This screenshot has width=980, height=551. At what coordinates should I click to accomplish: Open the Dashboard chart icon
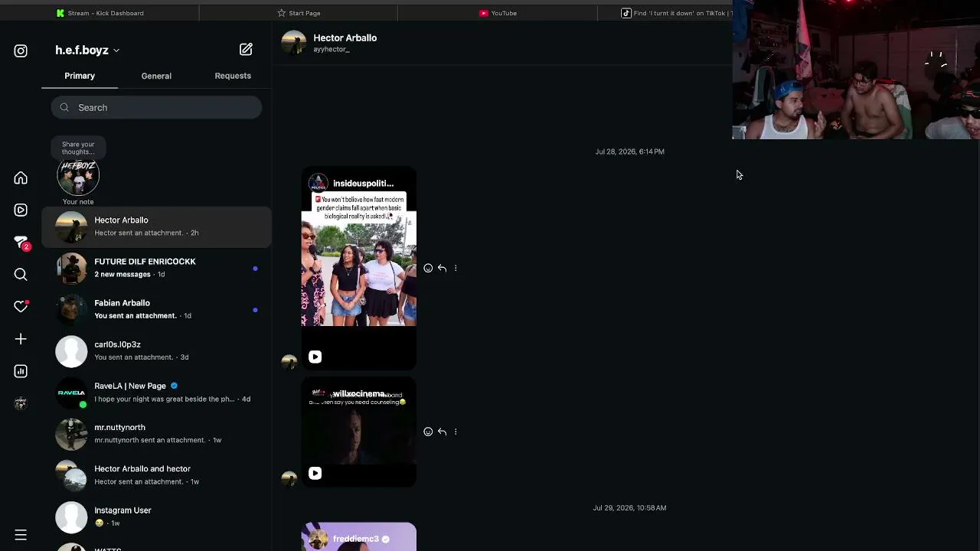21,371
